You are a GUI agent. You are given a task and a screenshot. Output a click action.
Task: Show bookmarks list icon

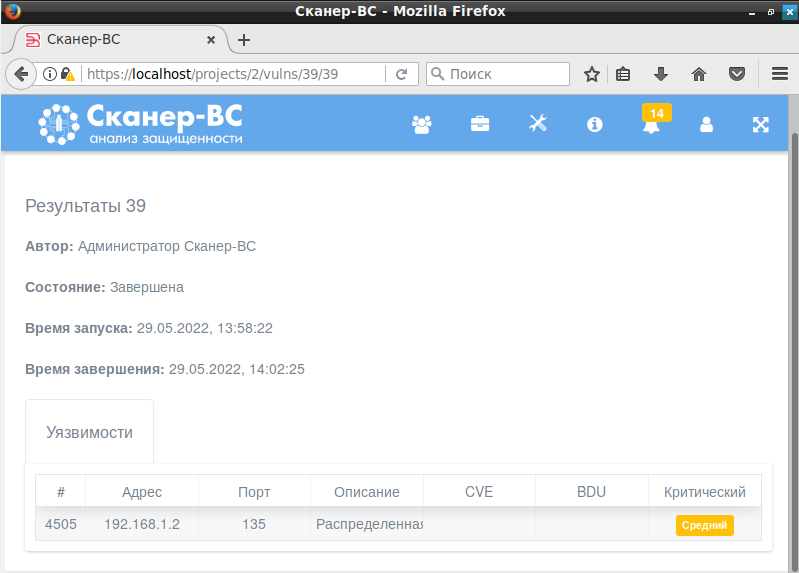[623, 74]
